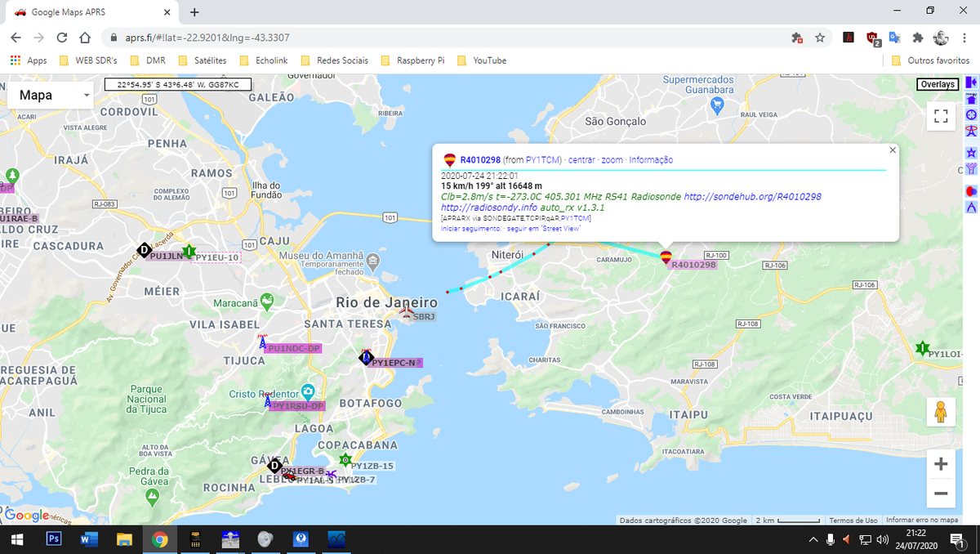
Task: Reload the page
Action: [x=61, y=38]
